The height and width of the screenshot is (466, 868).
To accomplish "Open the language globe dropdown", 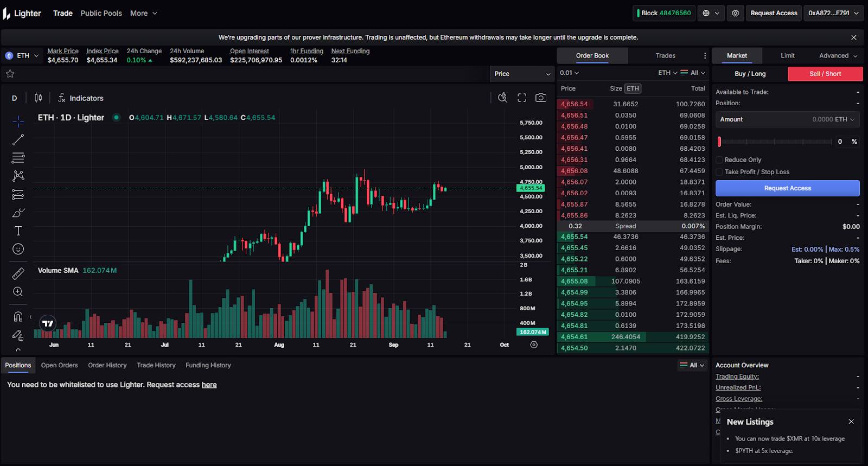I will click(x=711, y=13).
